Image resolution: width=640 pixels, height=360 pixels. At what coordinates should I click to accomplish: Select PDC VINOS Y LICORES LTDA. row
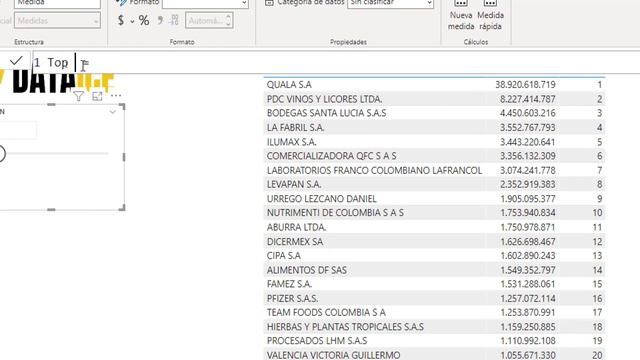(x=434, y=99)
